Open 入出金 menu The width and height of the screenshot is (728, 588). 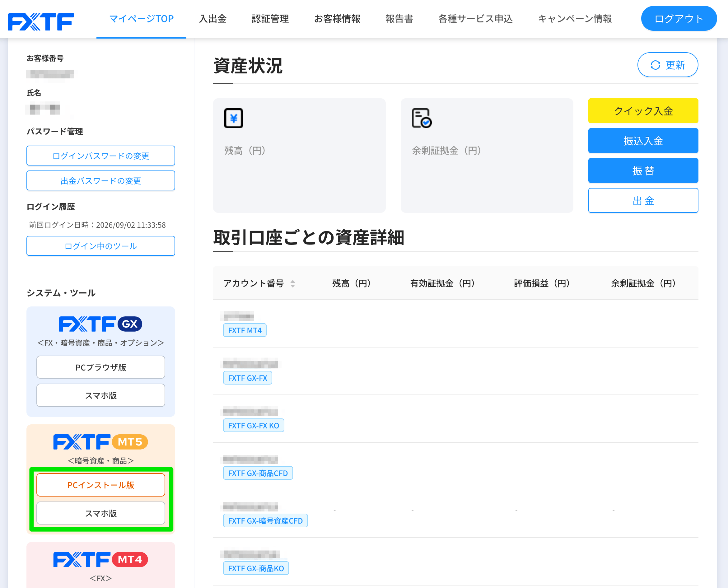(213, 19)
